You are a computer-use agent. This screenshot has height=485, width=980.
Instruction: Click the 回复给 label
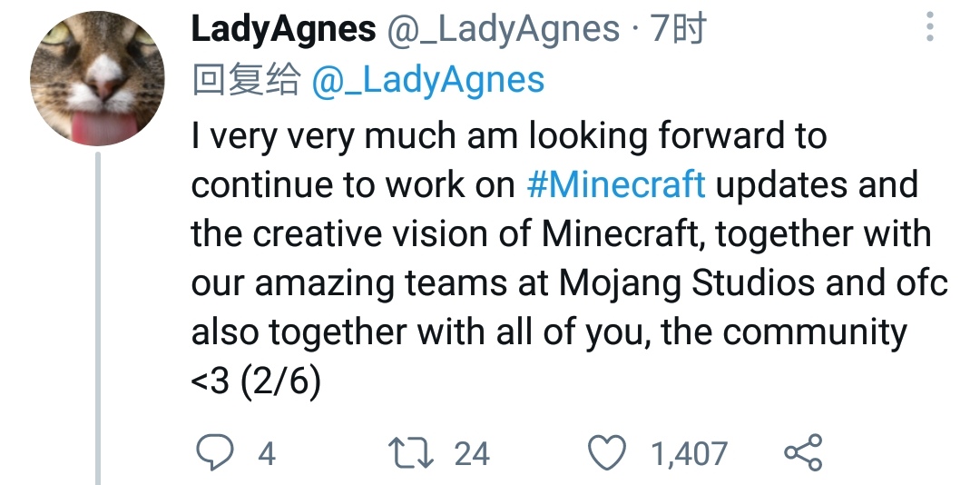(246, 81)
